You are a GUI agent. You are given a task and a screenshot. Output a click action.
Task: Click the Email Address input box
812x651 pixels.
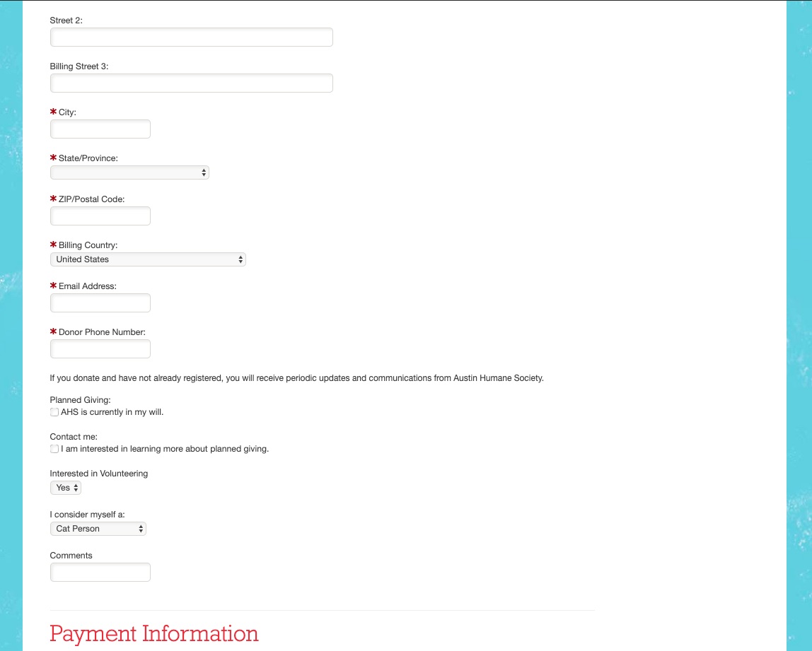(x=100, y=303)
